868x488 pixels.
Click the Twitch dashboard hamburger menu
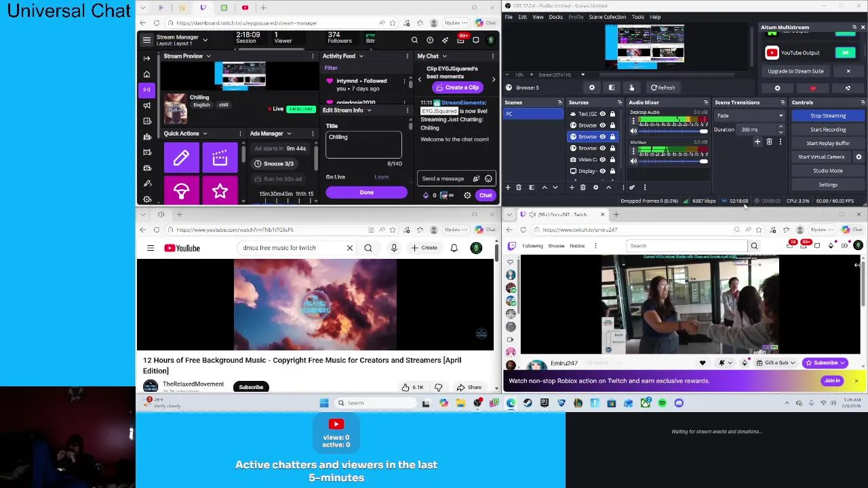coord(146,40)
